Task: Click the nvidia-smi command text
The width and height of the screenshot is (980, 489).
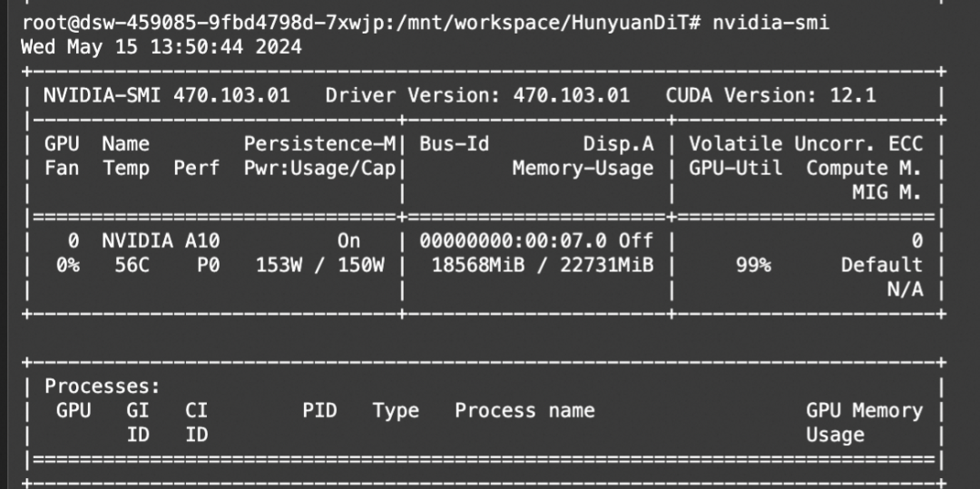Action: 770,24
